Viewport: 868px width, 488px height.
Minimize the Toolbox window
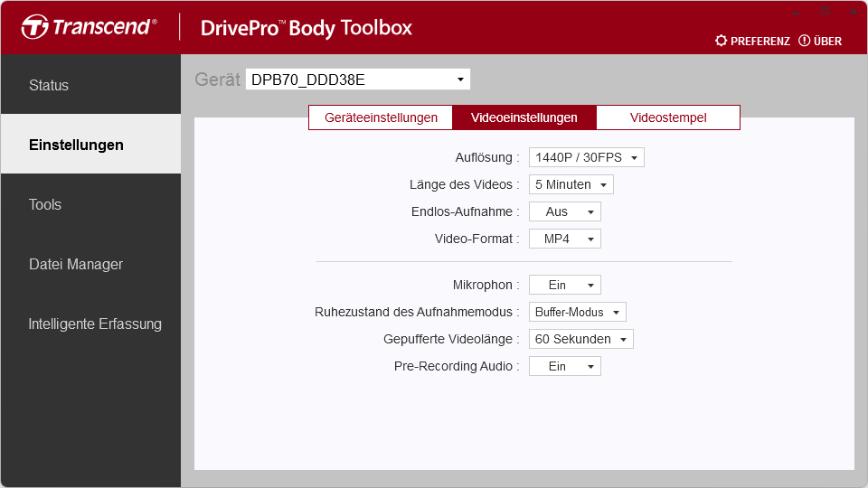796,12
